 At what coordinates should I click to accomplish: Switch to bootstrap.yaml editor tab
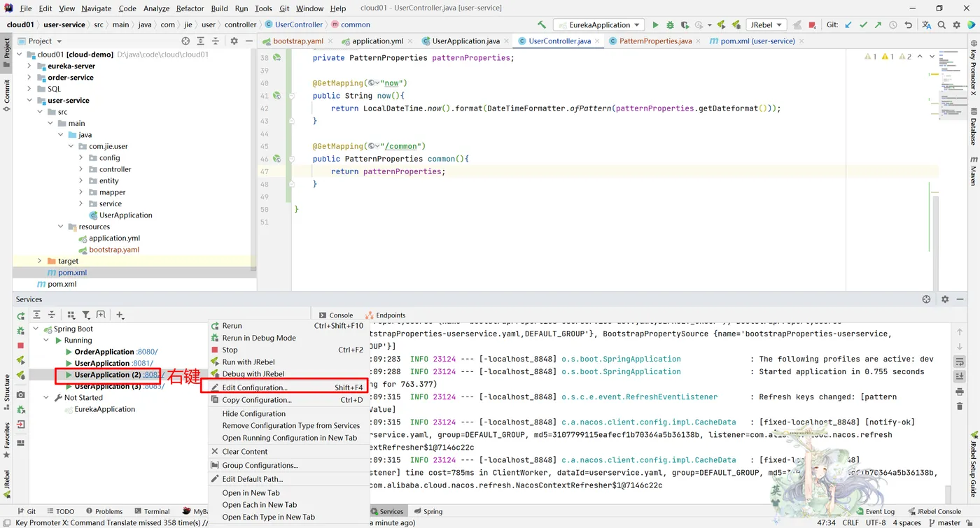(297, 41)
